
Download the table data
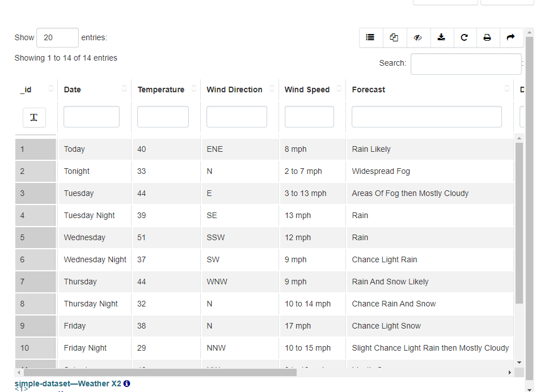click(441, 37)
